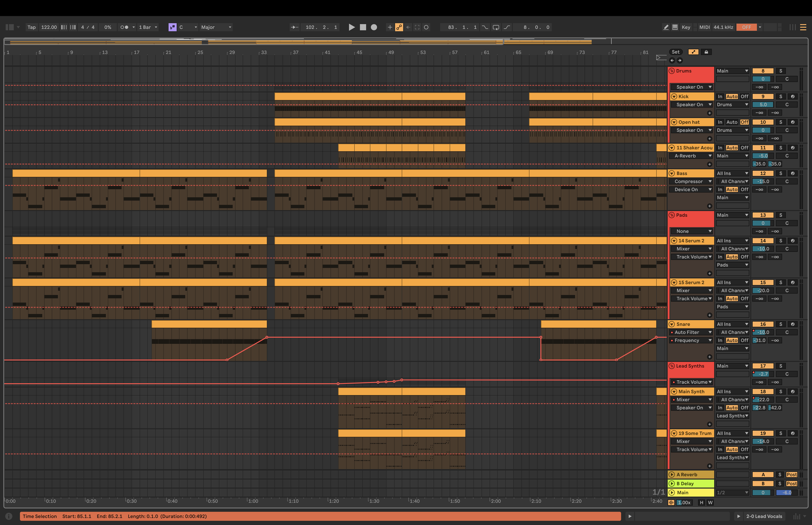
Task: Open the Major scale dropdown
Action: coord(216,27)
